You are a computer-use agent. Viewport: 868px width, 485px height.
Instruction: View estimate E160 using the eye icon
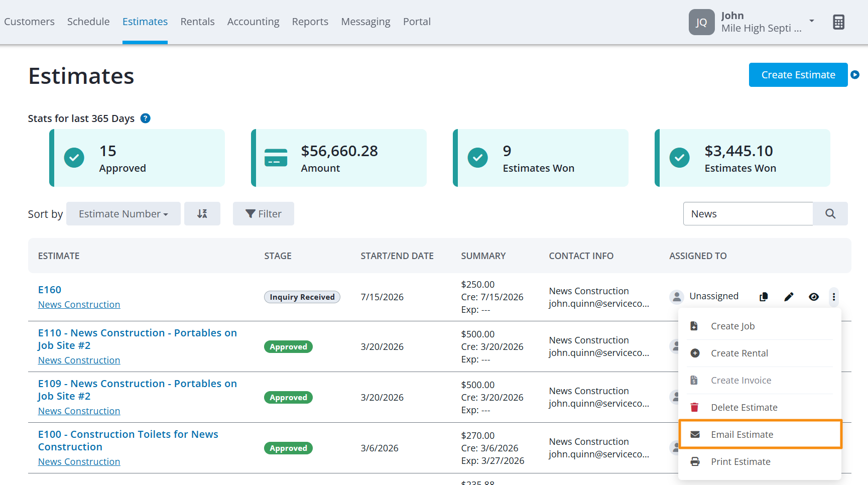pos(814,297)
